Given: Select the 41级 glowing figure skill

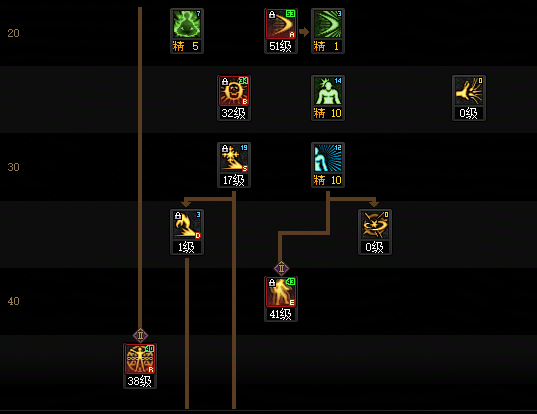Looking at the screenshot, I should pos(281,292).
